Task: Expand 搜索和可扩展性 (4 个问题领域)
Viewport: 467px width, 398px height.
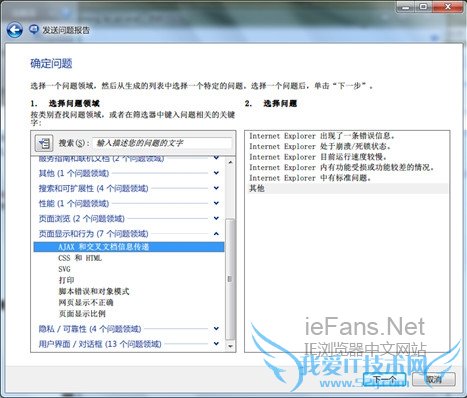Action: point(129,188)
